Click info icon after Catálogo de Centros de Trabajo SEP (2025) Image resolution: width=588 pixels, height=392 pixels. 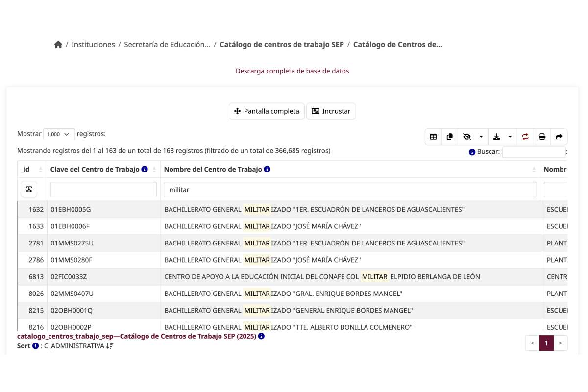261,336
